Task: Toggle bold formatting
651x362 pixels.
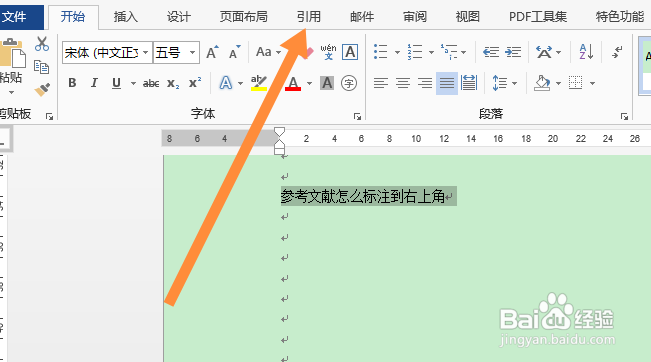Action: tap(72, 83)
